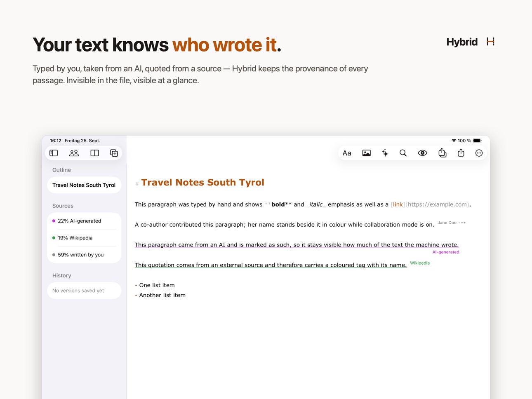Click the Wi-Fi status icon
The height and width of the screenshot is (399, 532).
[x=454, y=141]
